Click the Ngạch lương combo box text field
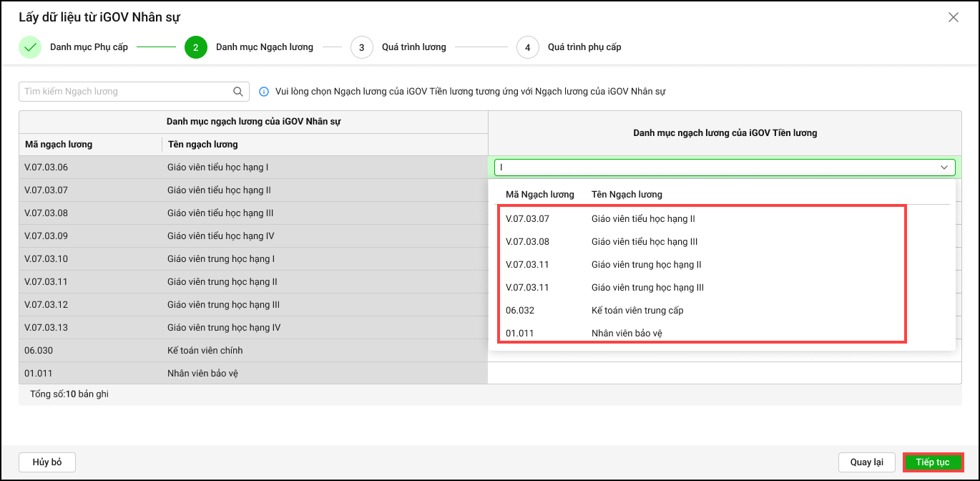 click(x=715, y=167)
